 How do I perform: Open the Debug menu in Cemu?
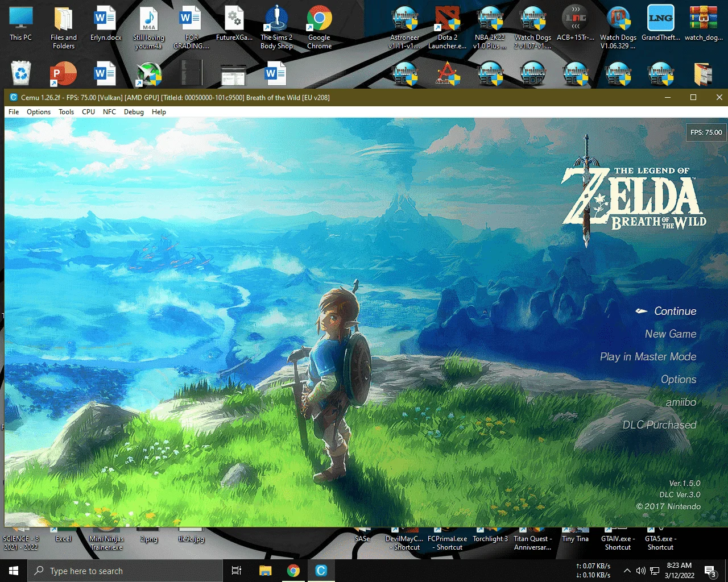click(x=134, y=112)
